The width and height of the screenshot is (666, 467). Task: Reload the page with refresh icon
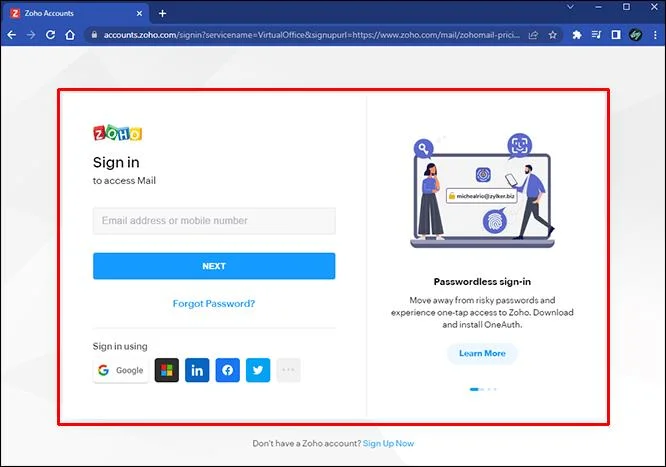50,35
